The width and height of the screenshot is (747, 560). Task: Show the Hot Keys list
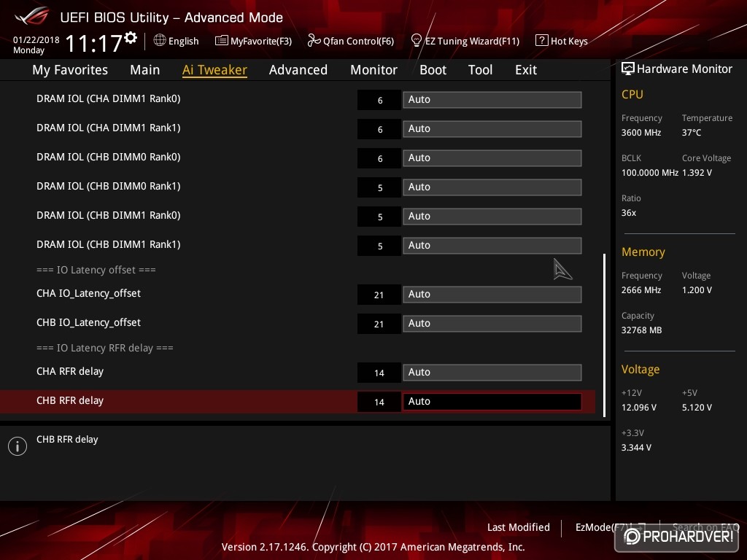pyautogui.click(x=569, y=41)
